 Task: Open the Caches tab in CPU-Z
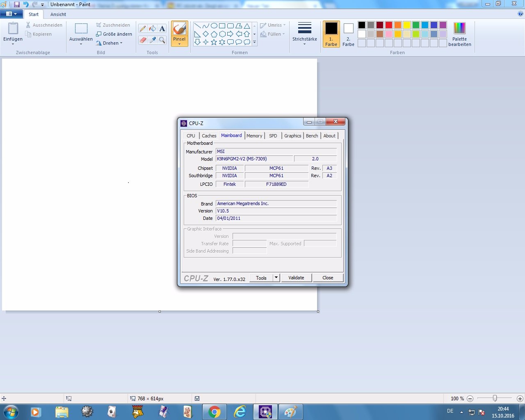click(209, 136)
